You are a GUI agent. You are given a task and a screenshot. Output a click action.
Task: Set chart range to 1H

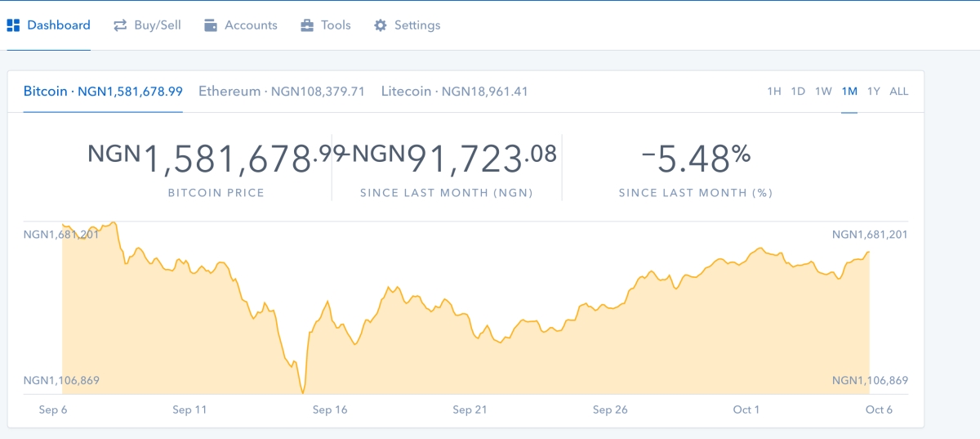[x=774, y=92]
